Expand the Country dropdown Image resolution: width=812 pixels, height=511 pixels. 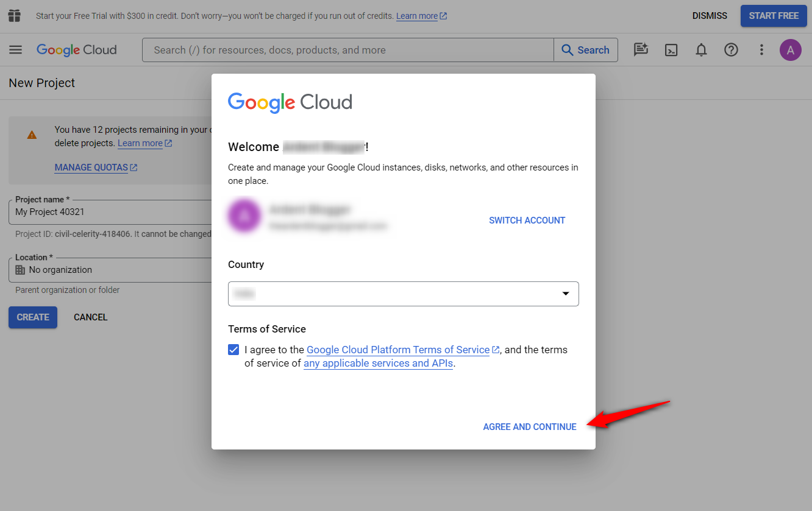[404, 294]
